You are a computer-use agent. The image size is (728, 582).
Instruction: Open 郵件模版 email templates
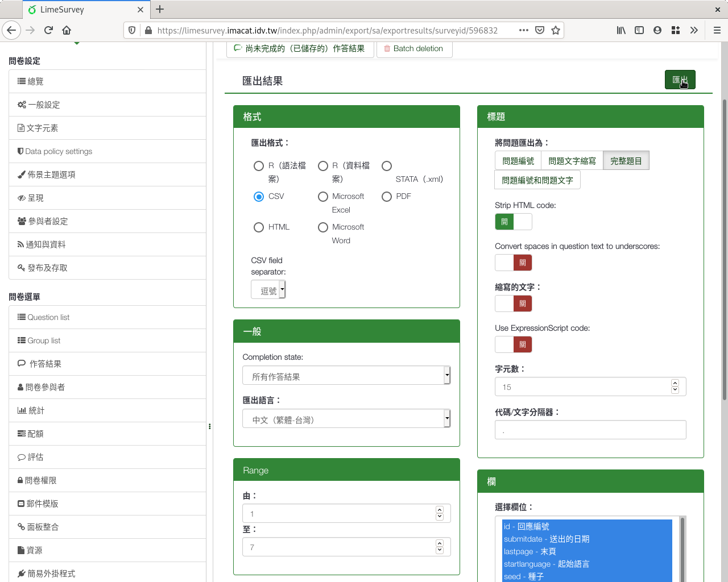(x=107, y=504)
